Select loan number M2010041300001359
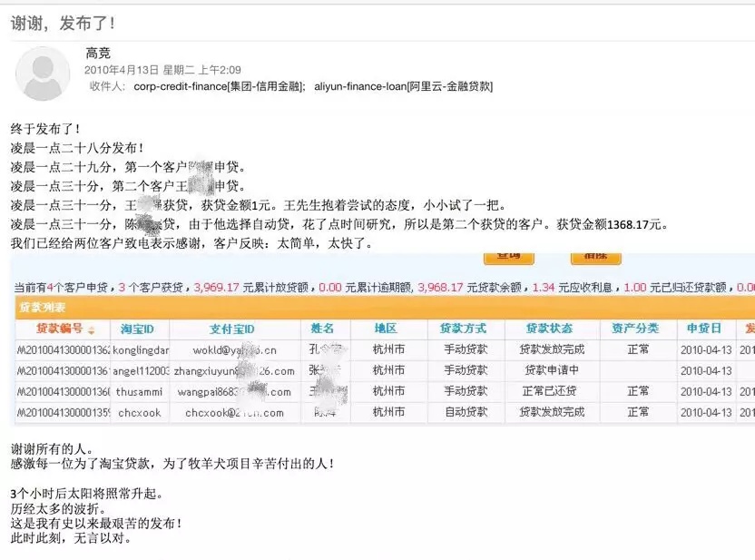The height and width of the screenshot is (560, 755). point(64,411)
